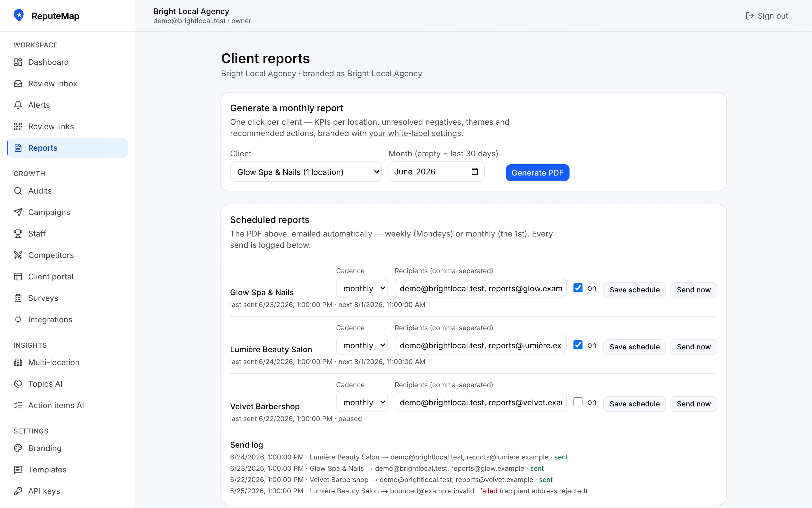Click the Sign out link text
The image size is (812, 508).
pos(773,16)
